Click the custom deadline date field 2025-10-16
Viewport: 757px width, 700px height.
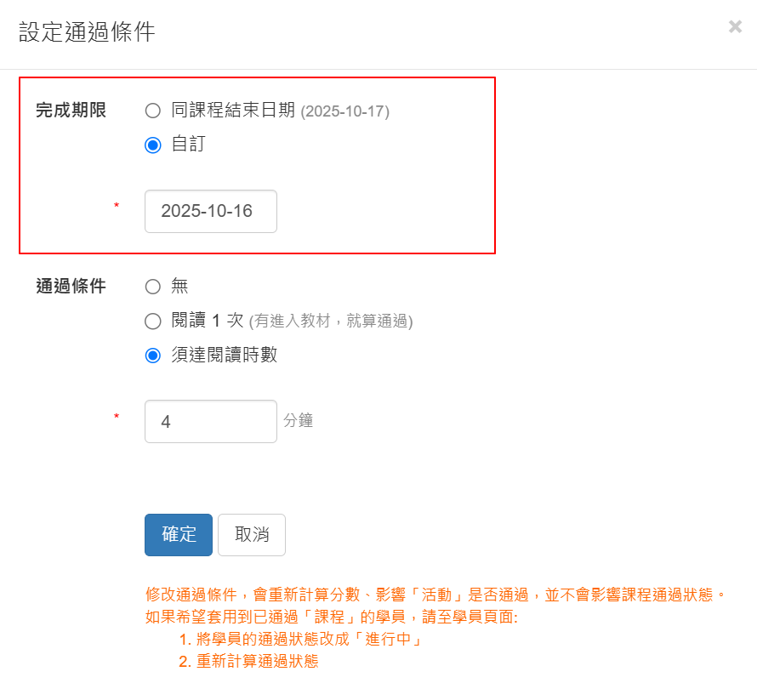(x=211, y=211)
